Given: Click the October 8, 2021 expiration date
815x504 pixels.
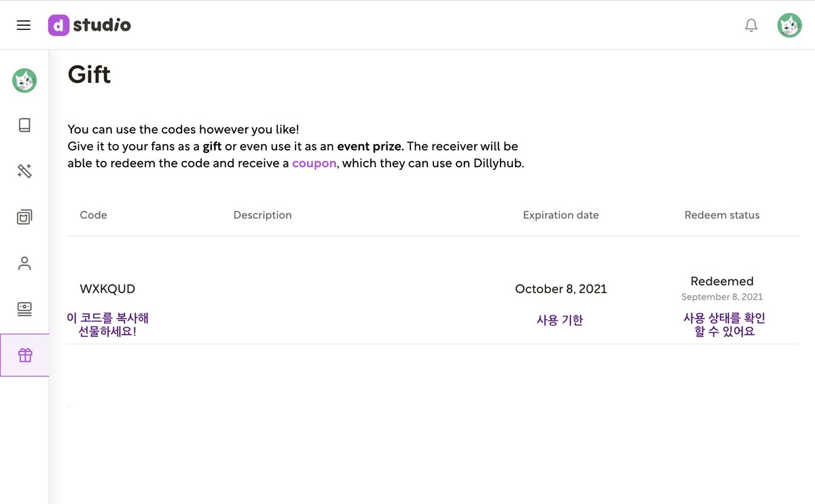Looking at the screenshot, I should coord(561,289).
